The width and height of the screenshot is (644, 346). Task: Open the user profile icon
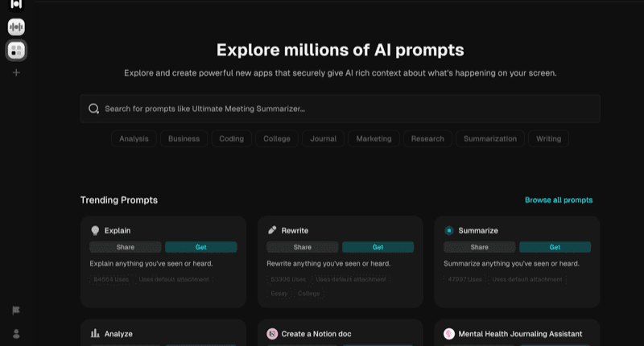tap(16, 334)
